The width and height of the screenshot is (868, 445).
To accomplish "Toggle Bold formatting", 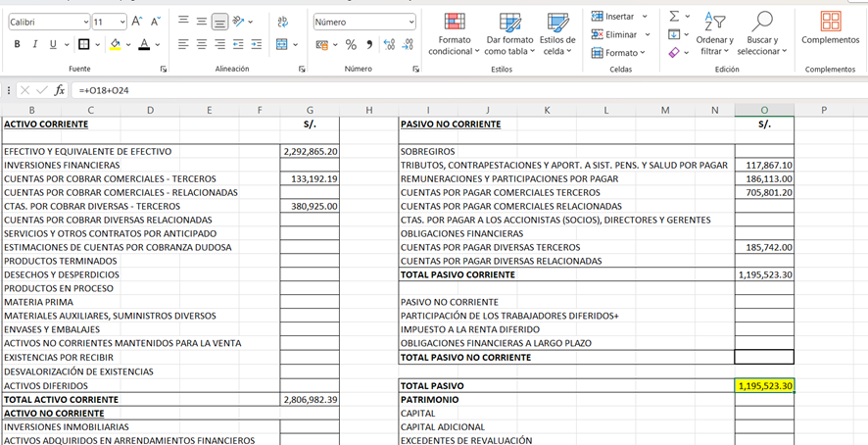I will [18, 44].
